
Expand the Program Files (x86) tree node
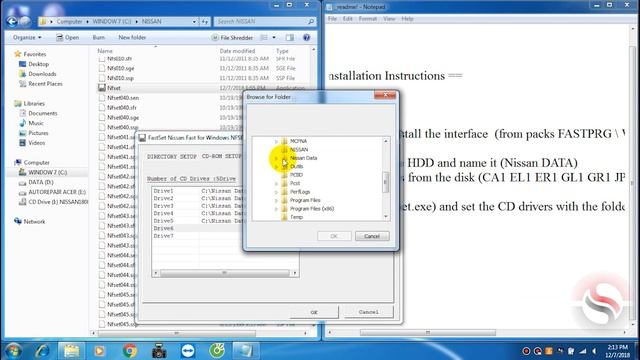276,209
